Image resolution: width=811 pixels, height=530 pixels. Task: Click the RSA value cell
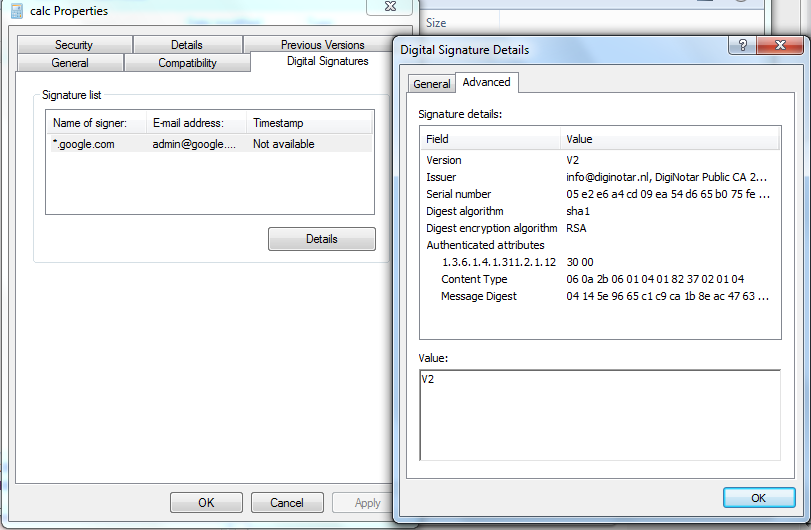(576, 229)
